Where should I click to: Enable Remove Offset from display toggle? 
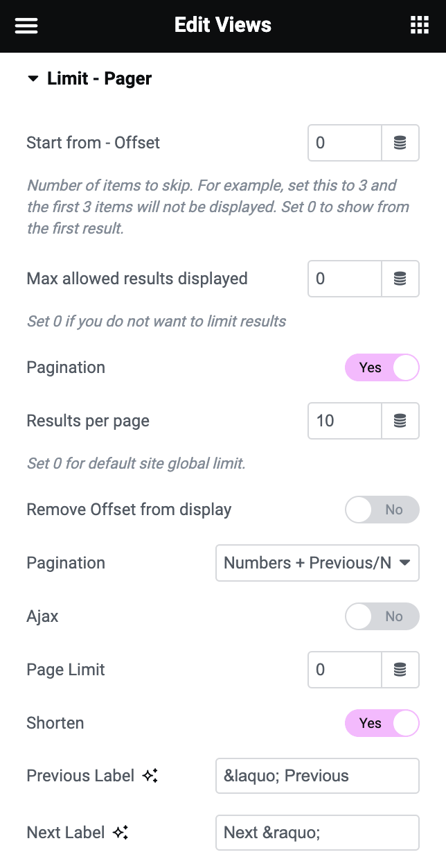coord(382,510)
